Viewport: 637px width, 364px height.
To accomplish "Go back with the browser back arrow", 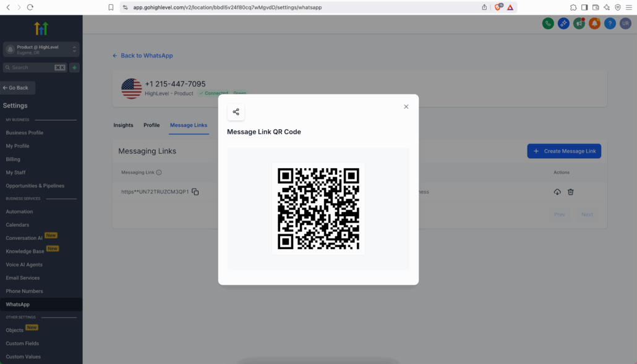I will [x=8, y=7].
